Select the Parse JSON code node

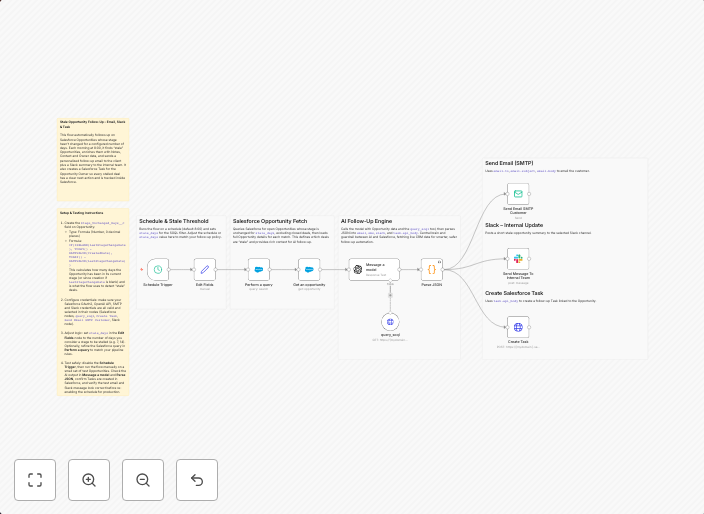431,269
